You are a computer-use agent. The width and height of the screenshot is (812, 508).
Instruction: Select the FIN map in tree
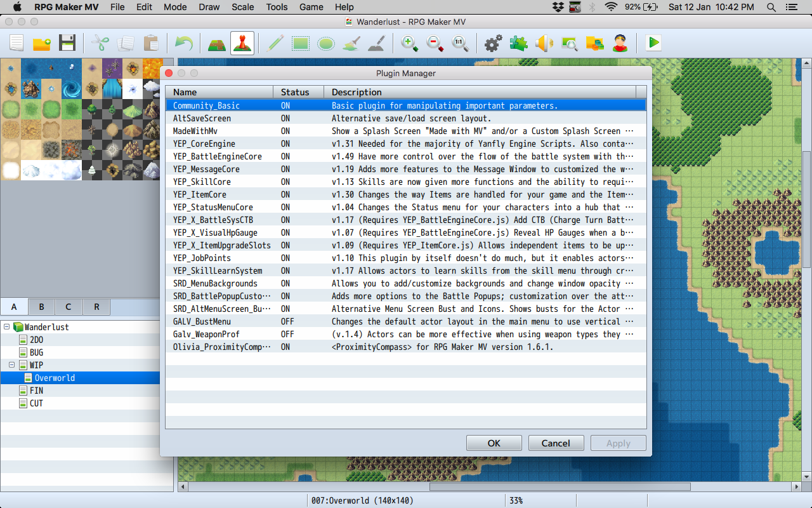(x=37, y=391)
